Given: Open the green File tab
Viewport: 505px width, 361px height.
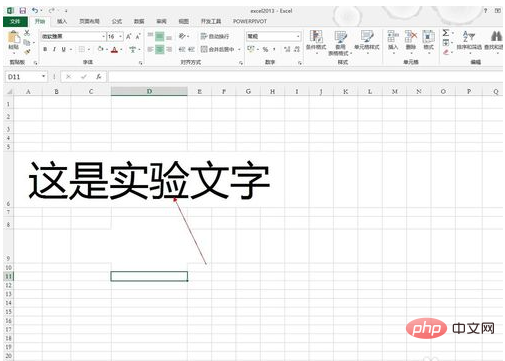Looking at the screenshot, I should pyautogui.click(x=15, y=21).
